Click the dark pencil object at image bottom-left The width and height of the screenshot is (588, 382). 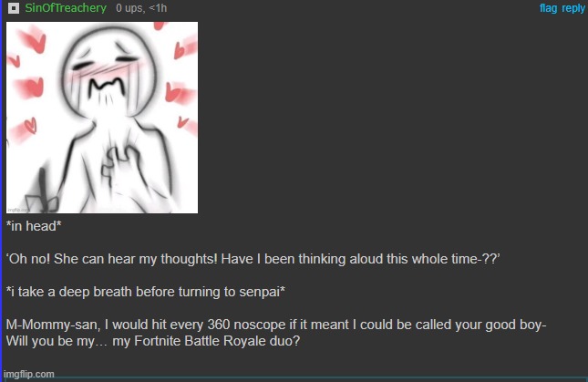pos(43,191)
